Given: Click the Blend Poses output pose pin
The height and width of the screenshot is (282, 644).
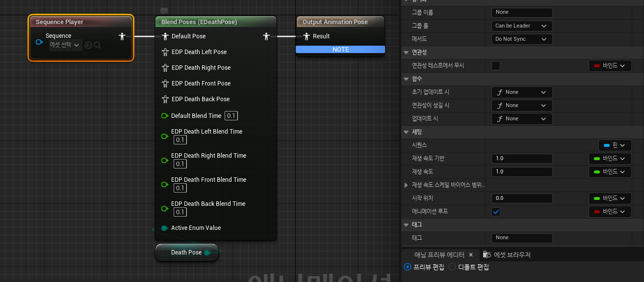Looking at the screenshot, I should [x=266, y=36].
